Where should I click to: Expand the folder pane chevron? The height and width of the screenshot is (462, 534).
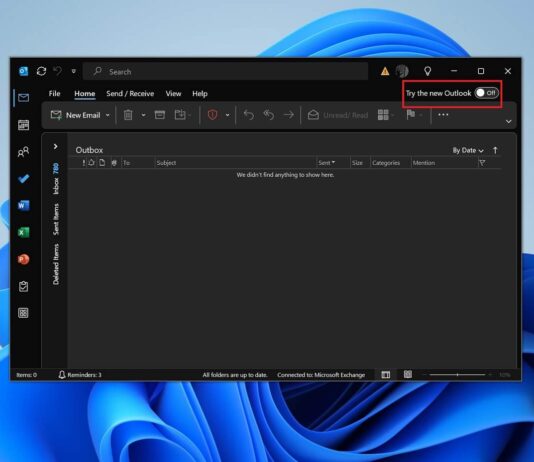click(55, 146)
